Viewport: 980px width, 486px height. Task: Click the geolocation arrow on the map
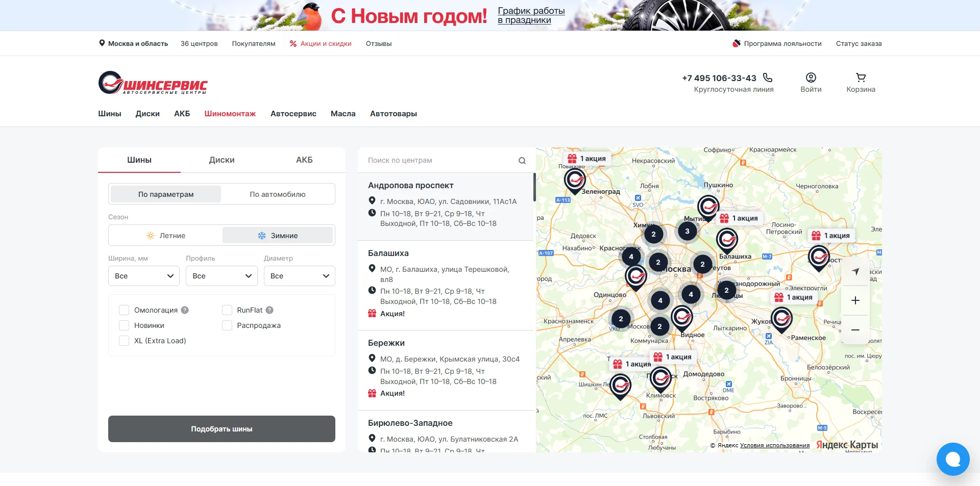[855, 271]
